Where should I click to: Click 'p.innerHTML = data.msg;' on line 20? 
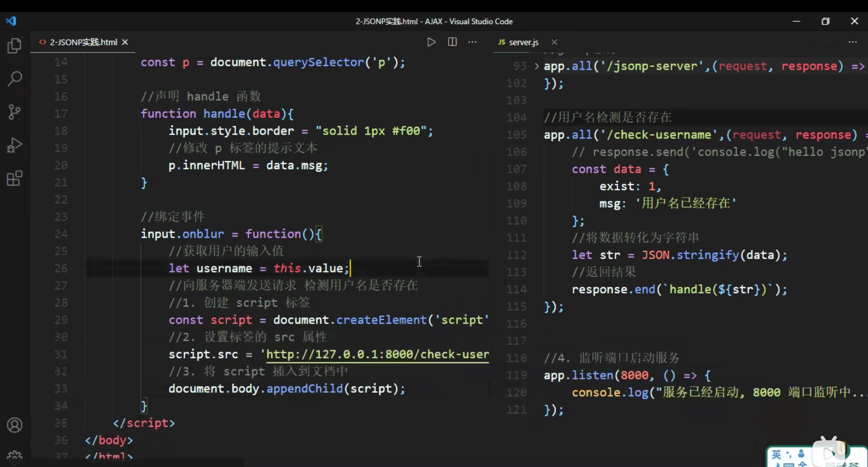[248, 166]
